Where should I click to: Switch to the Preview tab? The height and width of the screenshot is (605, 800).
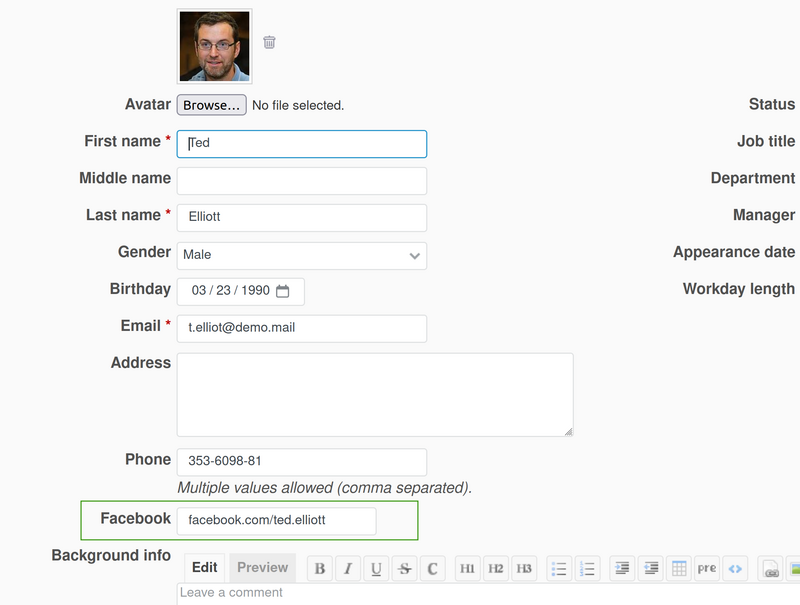(x=263, y=568)
